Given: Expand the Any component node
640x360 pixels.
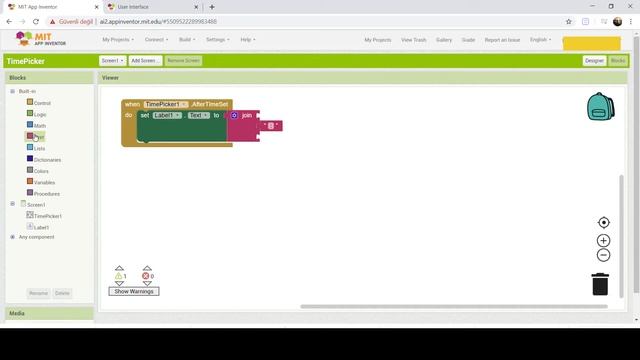Looking at the screenshot, I should pos(12,237).
